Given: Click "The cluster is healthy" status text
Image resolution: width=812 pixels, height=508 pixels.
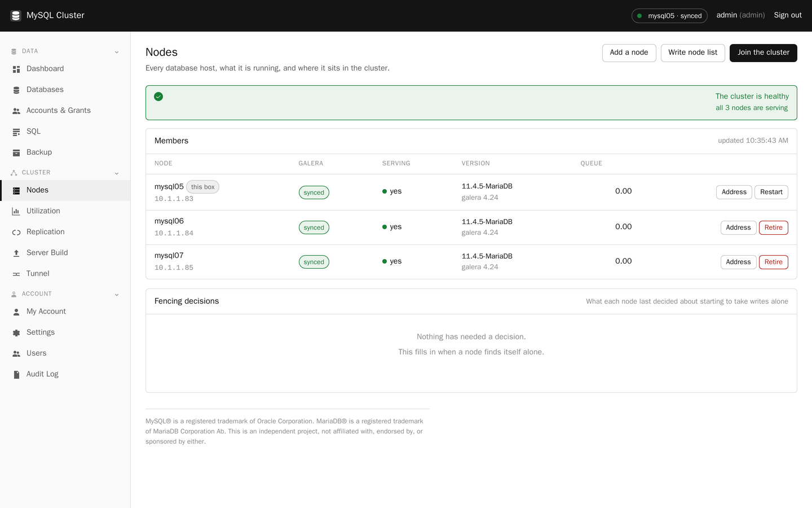Looking at the screenshot, I should (x=752, y=97).
